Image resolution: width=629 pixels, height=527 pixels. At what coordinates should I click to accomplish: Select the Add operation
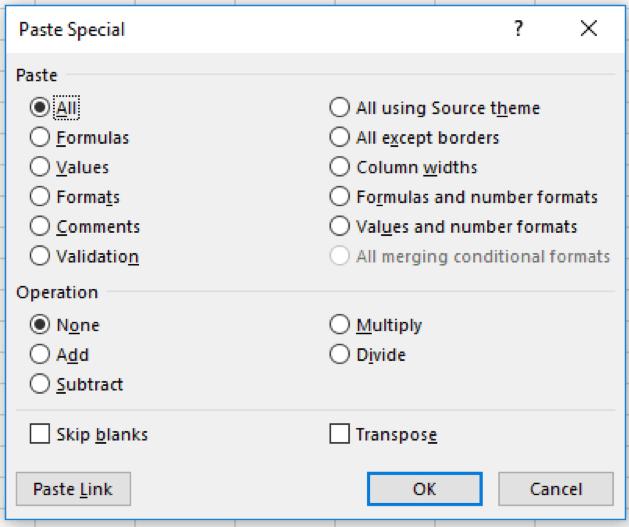[41, 354]
